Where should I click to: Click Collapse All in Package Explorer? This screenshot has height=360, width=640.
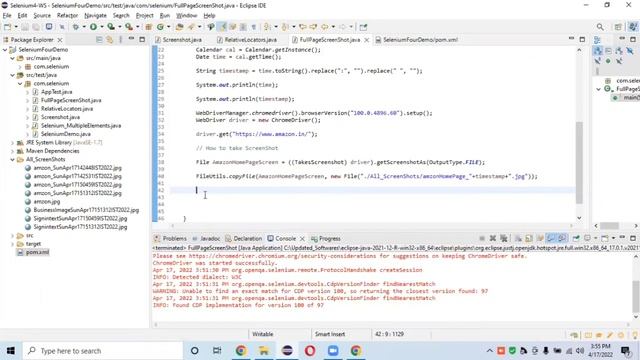pos(99,40)
